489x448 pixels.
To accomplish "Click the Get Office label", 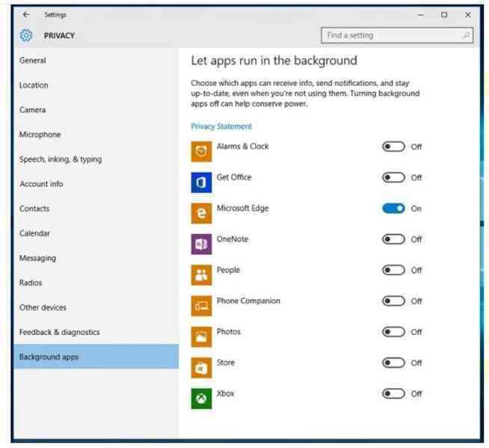I will tap(234, 177).
